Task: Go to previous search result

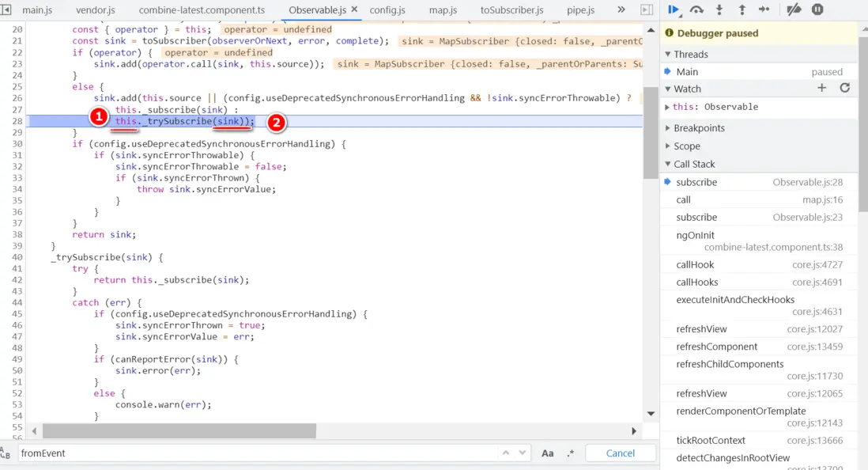Action: [x=505, y=453]
